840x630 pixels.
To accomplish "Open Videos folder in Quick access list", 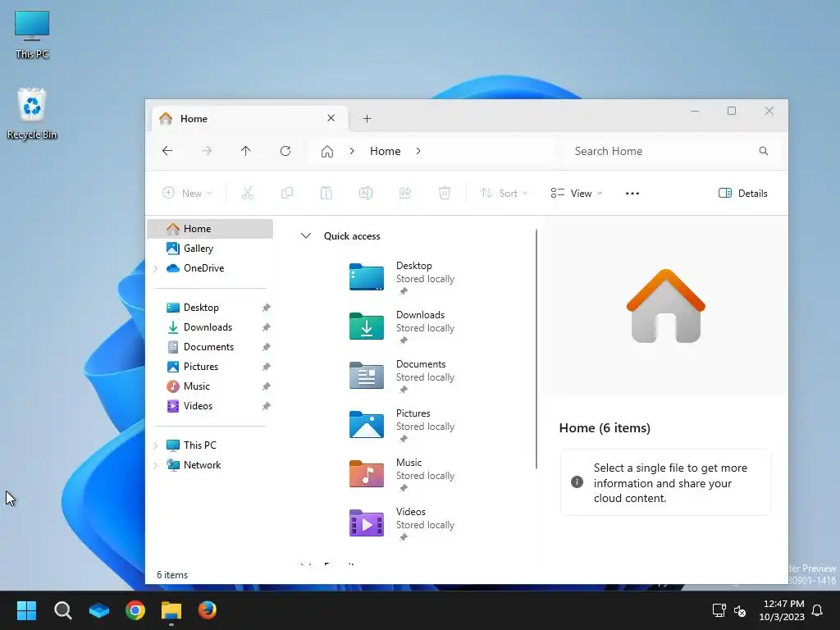I will (x=402, y=524).
